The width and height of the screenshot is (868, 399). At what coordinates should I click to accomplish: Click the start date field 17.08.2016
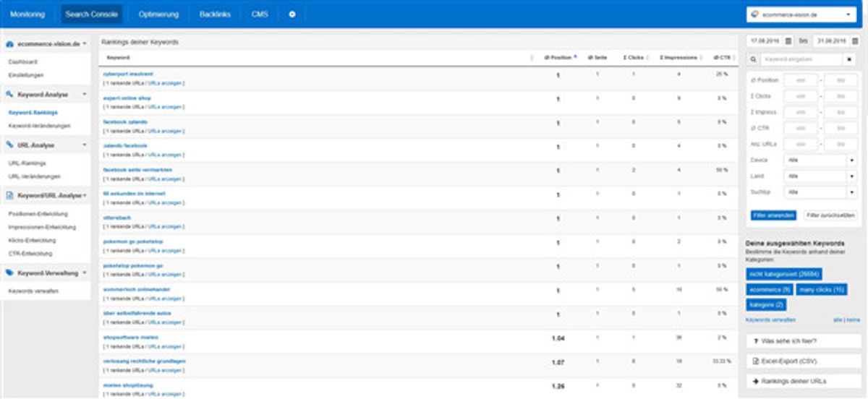pyautogui.click(x=765, y=41)
